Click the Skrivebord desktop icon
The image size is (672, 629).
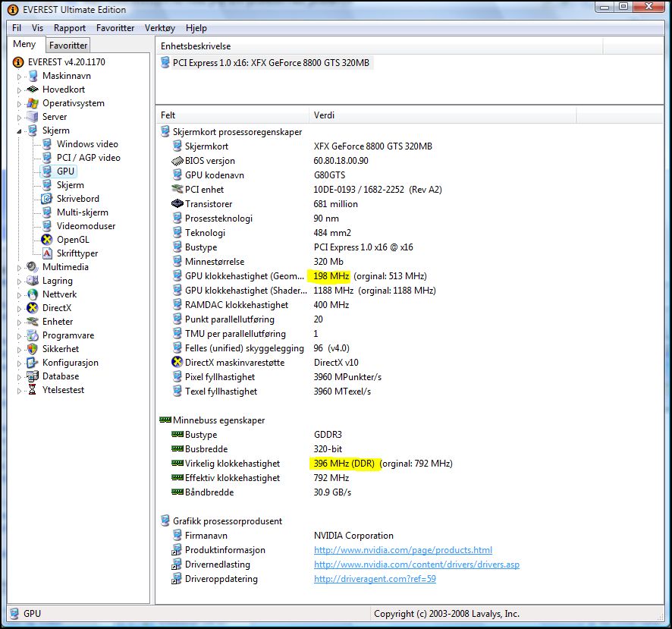pos(47,199)
